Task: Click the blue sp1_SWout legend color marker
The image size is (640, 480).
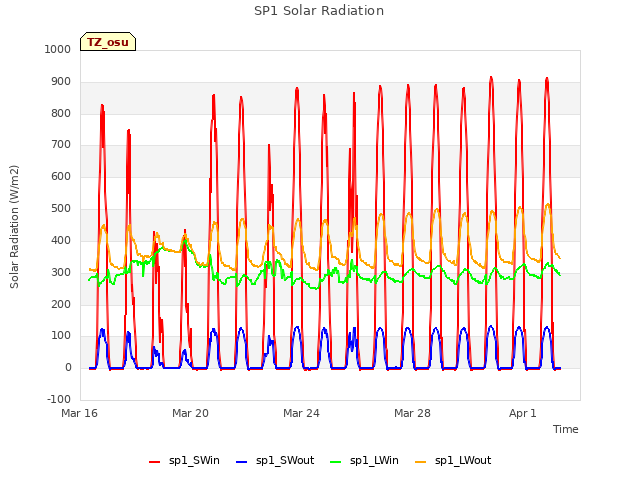Action: 242,462
